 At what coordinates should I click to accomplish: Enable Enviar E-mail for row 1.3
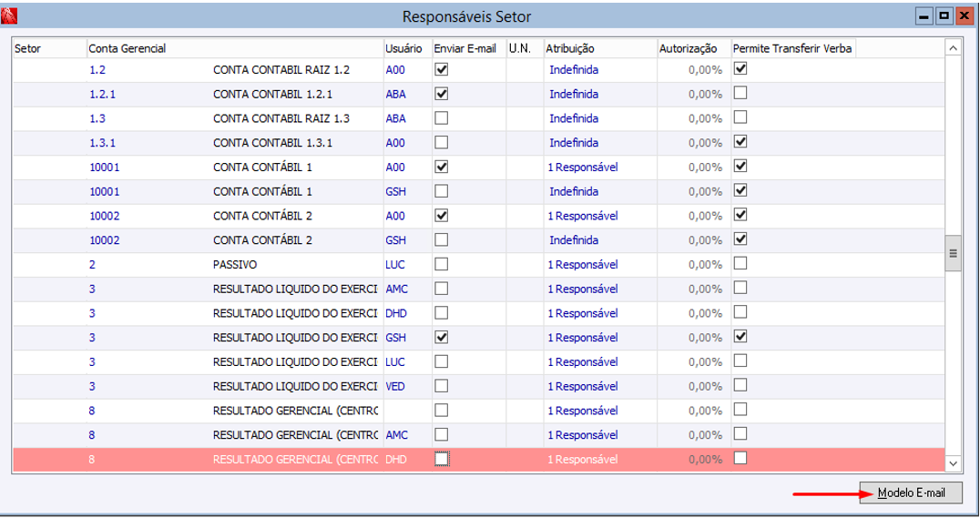[441, 118]
